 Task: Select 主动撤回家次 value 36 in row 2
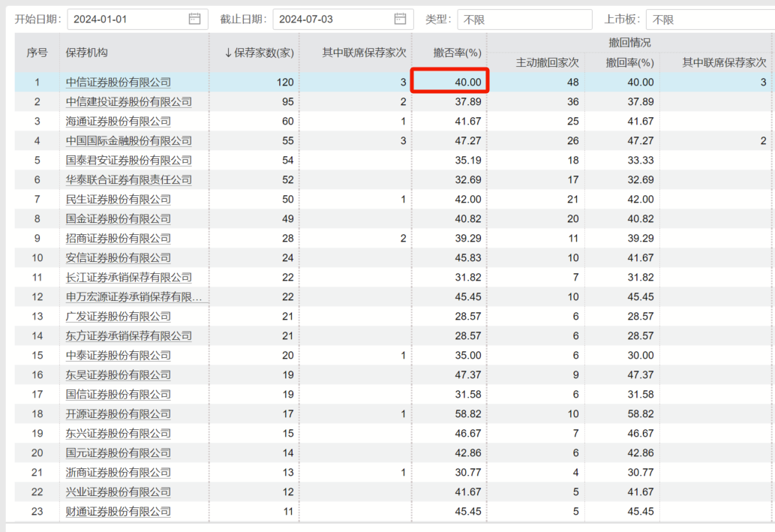573,102
